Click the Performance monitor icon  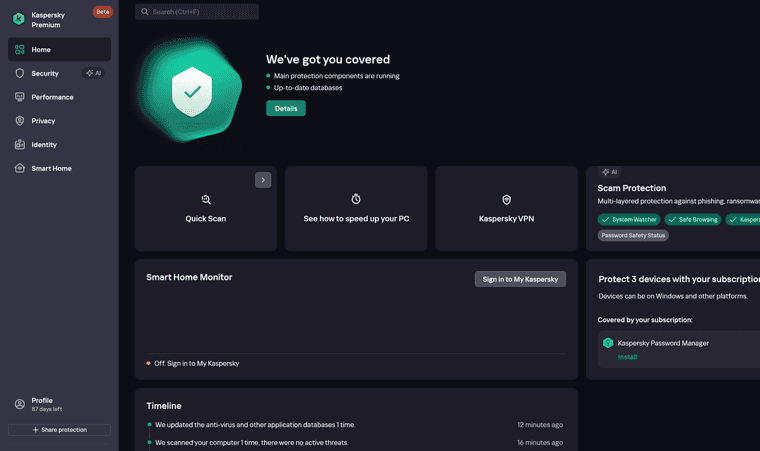point(19,97)
